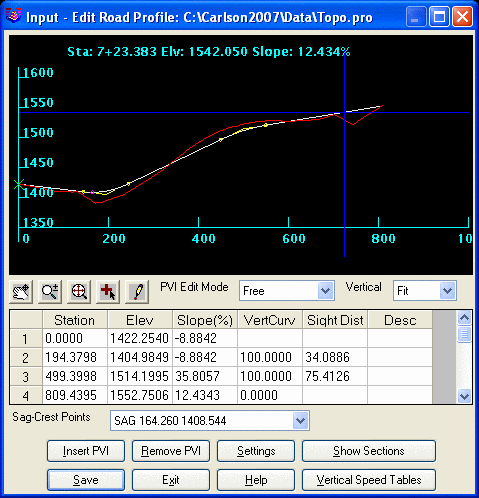
Task: Click the Carlson app icon in title bar
Action: 13,16
